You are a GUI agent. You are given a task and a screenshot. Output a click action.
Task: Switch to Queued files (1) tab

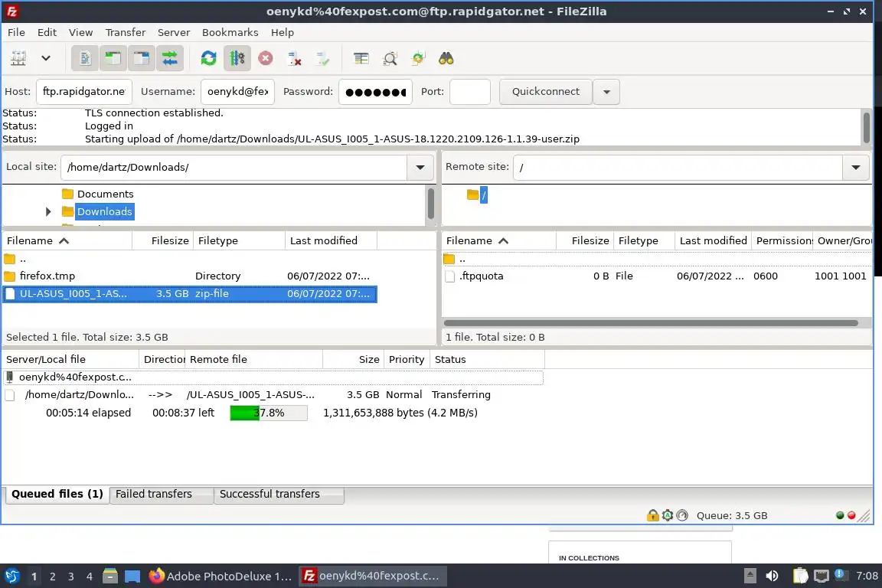click(x=57, y=494)
